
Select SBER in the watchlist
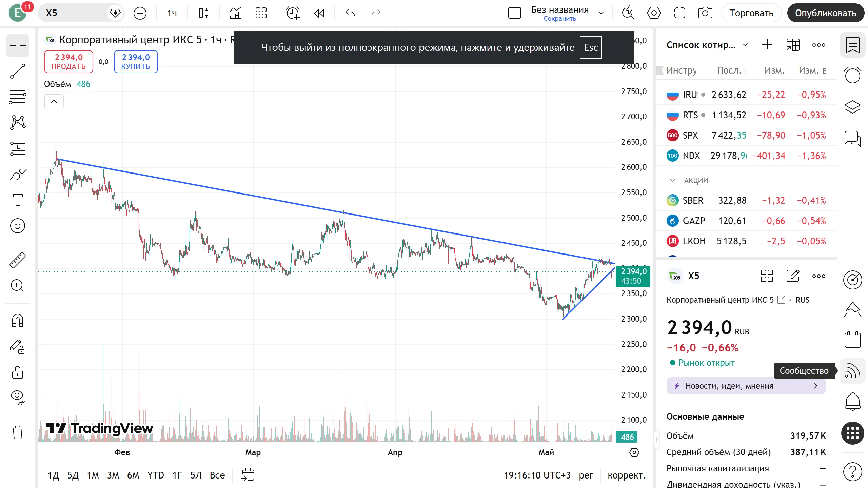click(746, 201)
